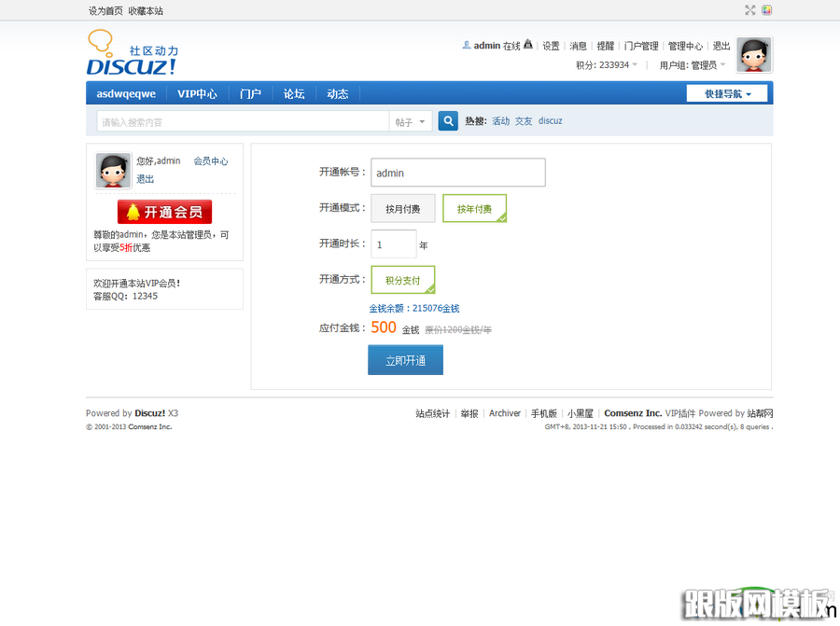This screenshot has height=626, width=840.
Task: Switch to the VIP中心 tab
Action: pos(197,92)
